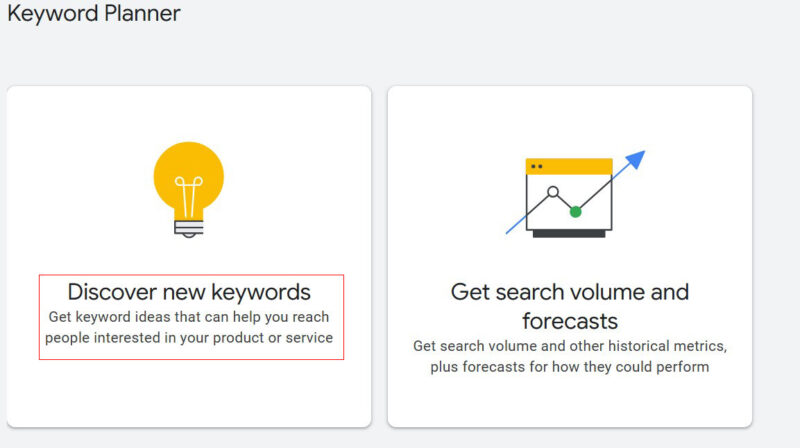Click the yellow lightbulb icon

click(x=189, y=178)
